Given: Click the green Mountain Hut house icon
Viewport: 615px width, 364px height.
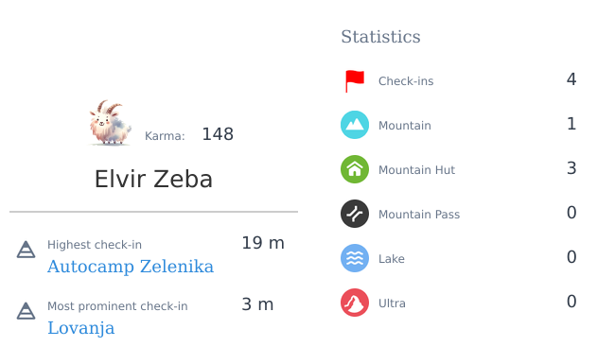Looking at the screenshot, I should (355, 169).
